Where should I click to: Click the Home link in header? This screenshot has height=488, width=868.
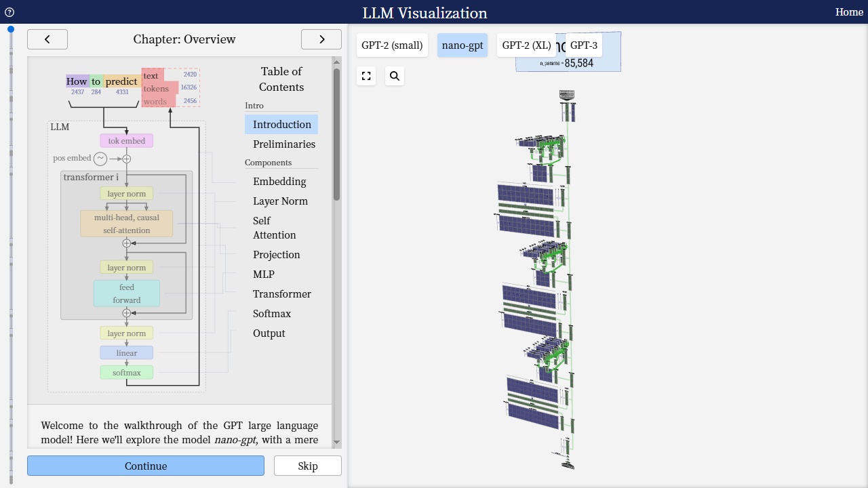coord(849,12)
